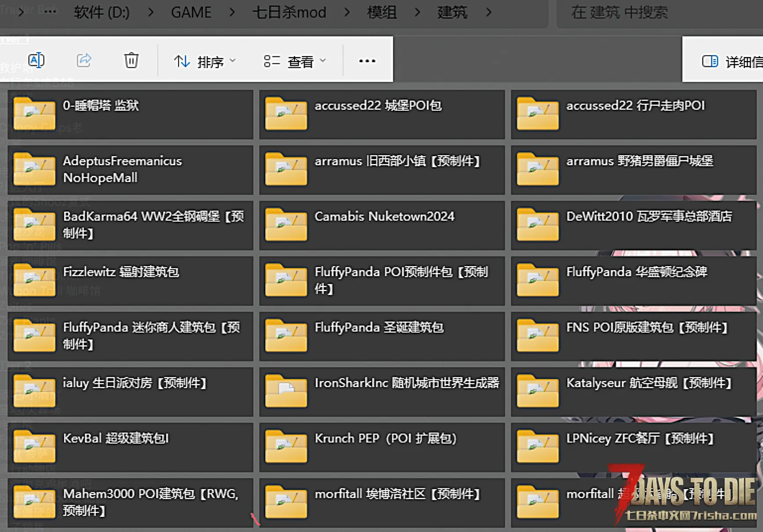
Task: Open the 排序 sort dropdown
Action: point(205,62)
